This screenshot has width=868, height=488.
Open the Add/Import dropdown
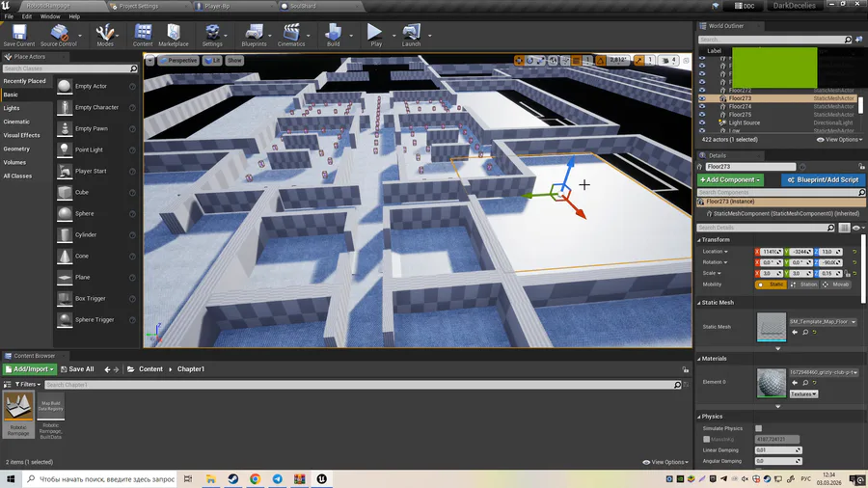click(x=30, y=369)
